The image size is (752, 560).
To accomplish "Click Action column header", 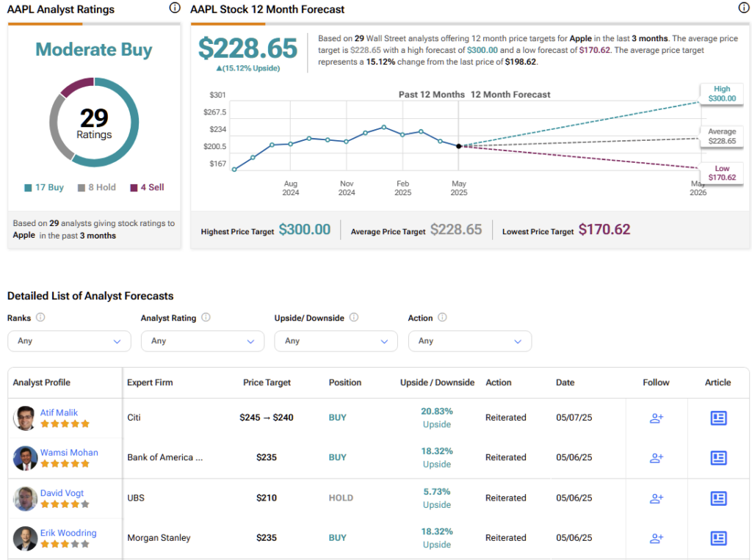I will (x=499, y=382).
